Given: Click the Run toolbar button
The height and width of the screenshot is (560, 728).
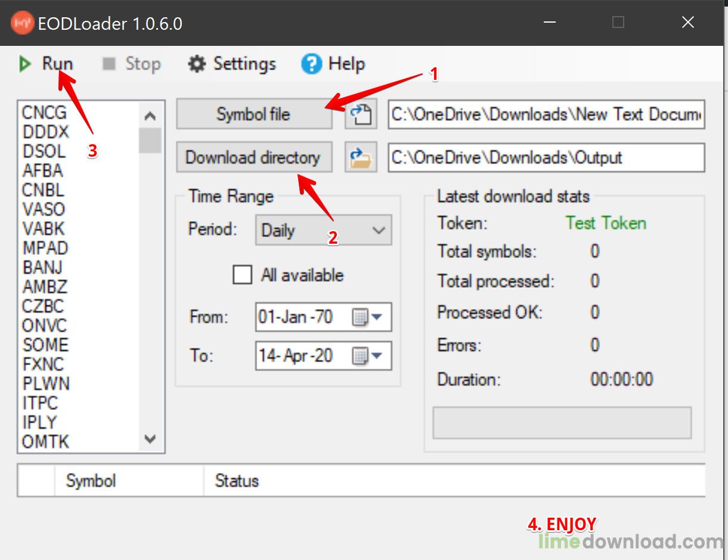Looking at the screenshot, I should 45,64.
